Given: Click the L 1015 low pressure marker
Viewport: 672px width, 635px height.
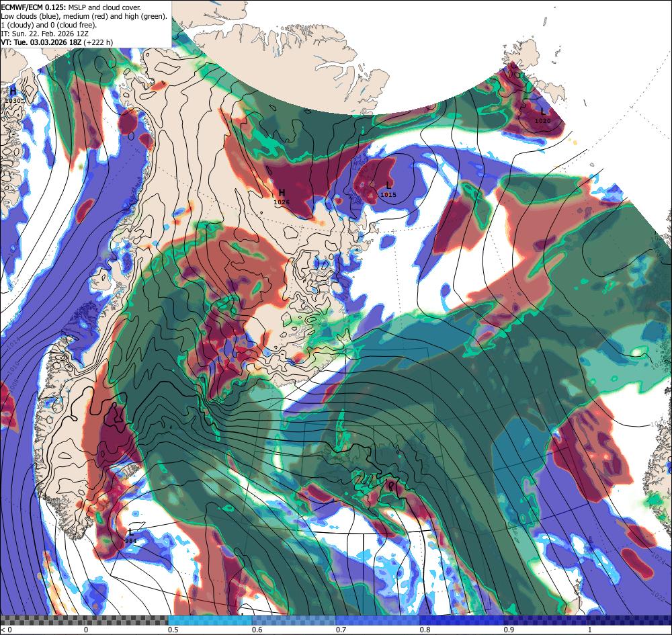Looking at the screenshot, I should click(x=388, y=189).
